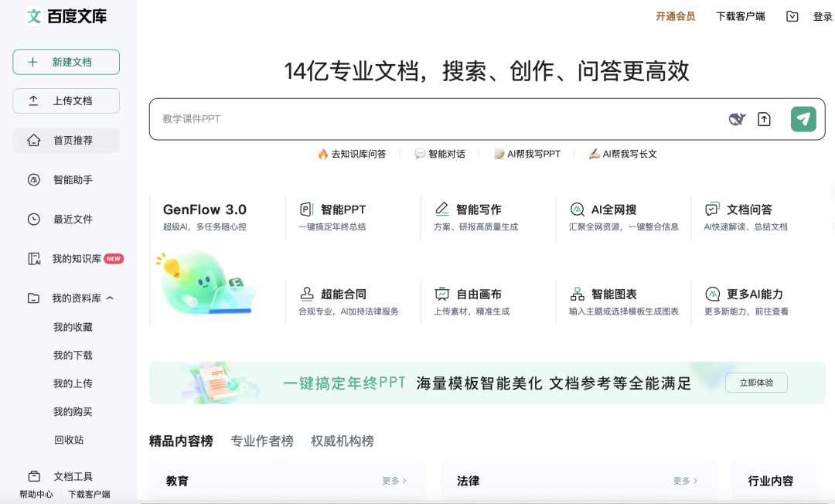Expand 更多 in the 教育 category
This screenshot has width=835, height=504.
point(394,481)
